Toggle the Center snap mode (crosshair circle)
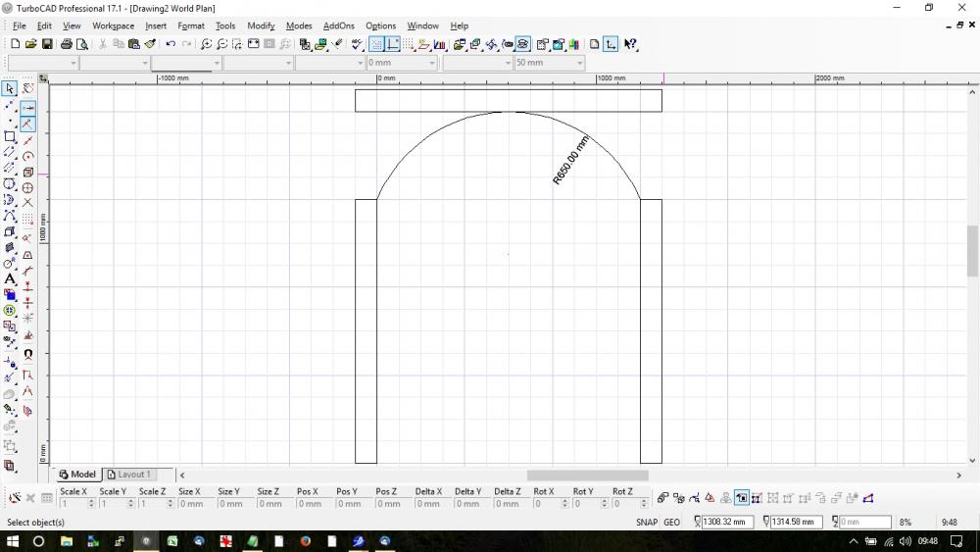The height and width of the screenshot is (552, 980). pyautogui.click(x=27, y=187)
